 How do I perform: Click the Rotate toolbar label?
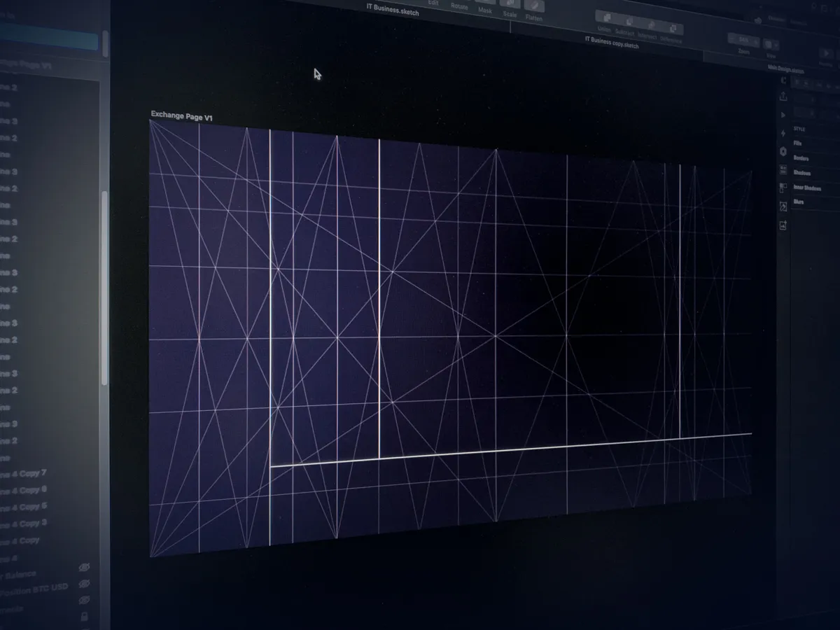(x=459, y=6)
